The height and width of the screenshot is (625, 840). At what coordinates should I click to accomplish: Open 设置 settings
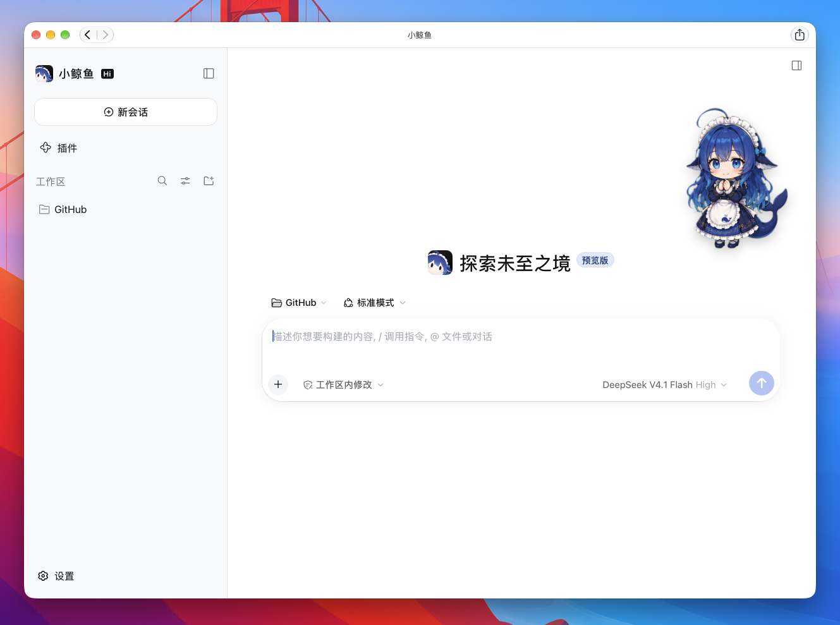[56, 576]
